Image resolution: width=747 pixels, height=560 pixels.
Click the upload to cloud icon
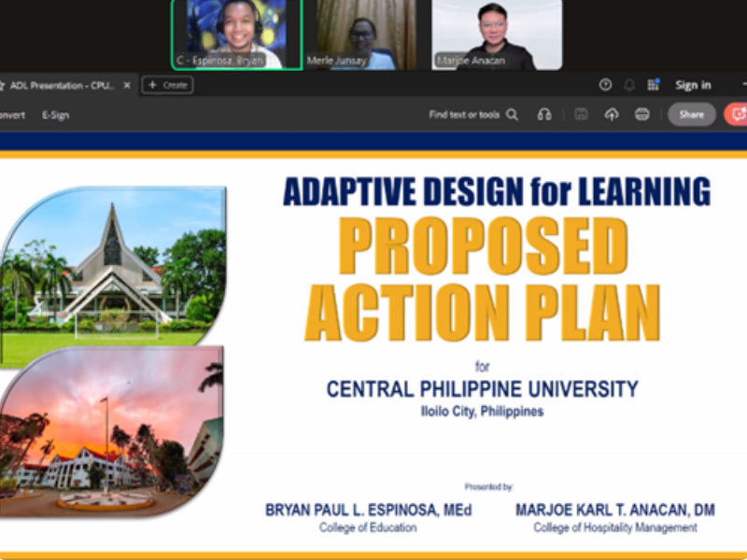[612, 115]
